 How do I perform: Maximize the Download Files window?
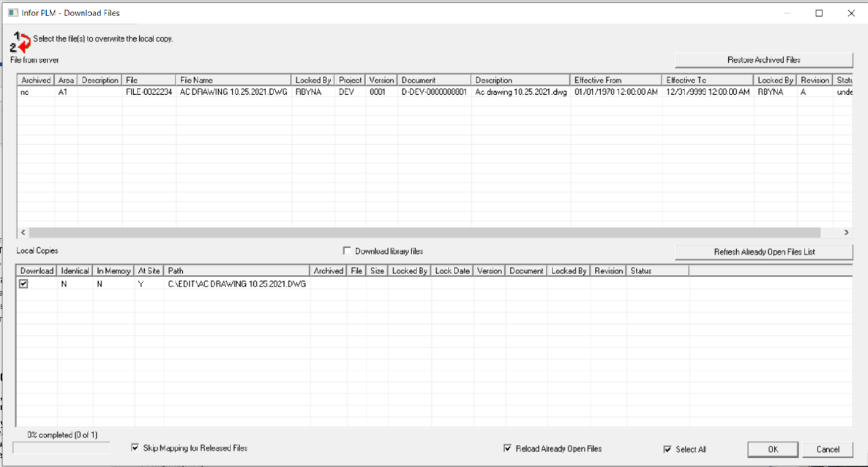(x=819, y=13)
